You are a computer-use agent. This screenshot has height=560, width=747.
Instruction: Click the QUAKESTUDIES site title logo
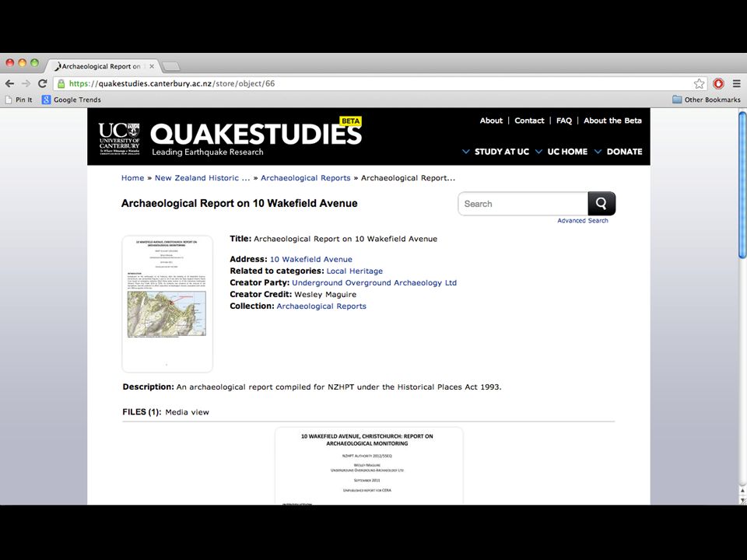pyautogui.click(x=256, y=134)
